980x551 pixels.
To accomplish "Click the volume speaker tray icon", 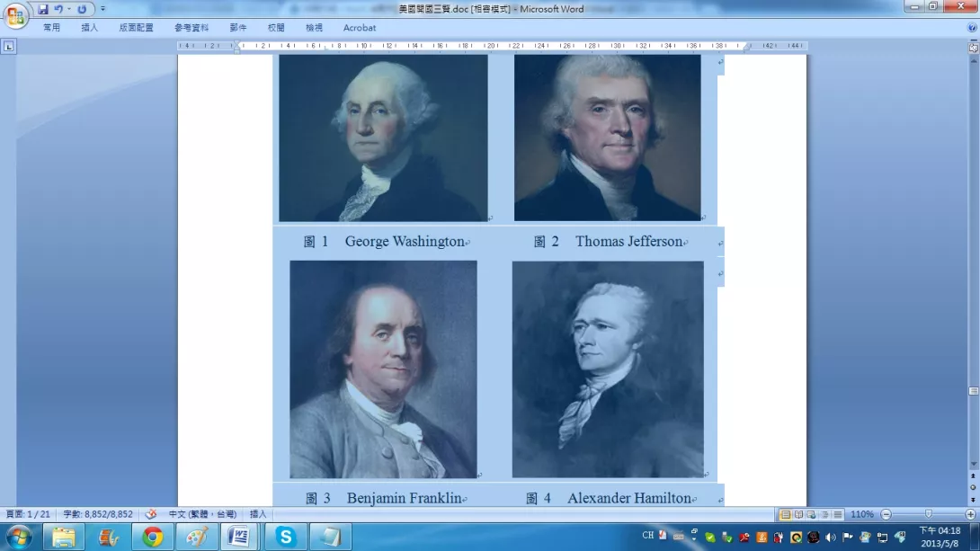I will click(x=830, y=537).
